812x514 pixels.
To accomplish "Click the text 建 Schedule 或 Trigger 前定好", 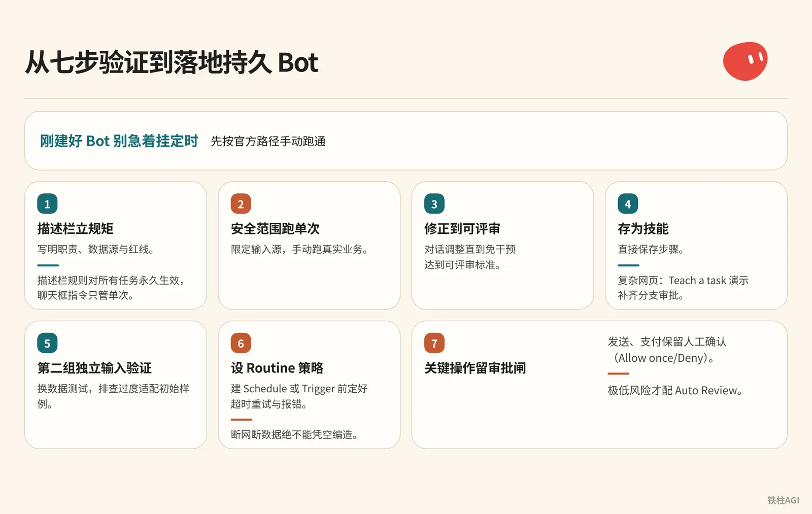I will (299, 389).
